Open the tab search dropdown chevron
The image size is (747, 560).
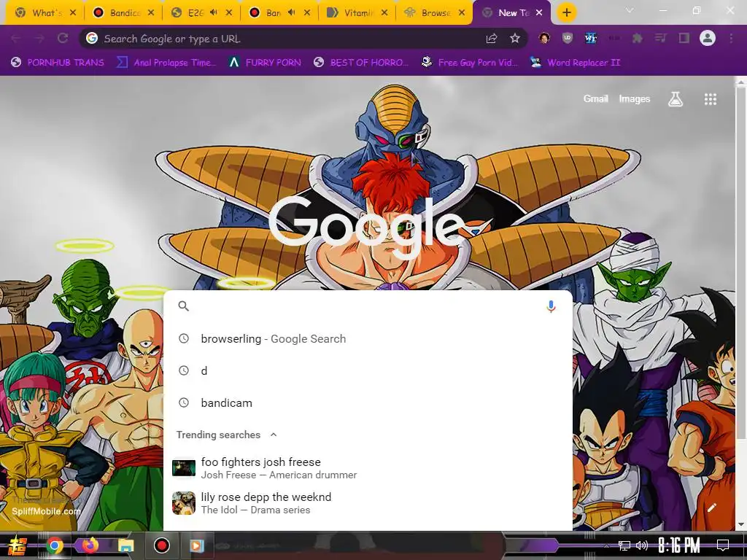(630, 10)
